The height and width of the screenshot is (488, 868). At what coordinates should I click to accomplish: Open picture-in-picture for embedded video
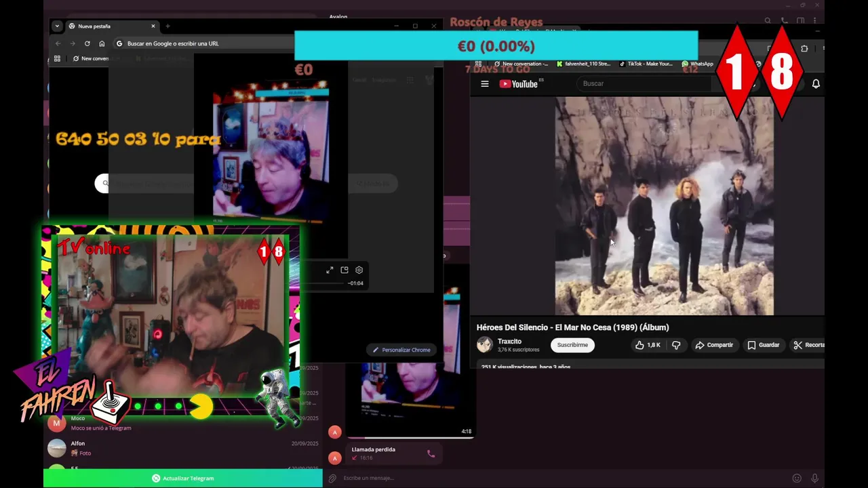(x=344, y=270)
